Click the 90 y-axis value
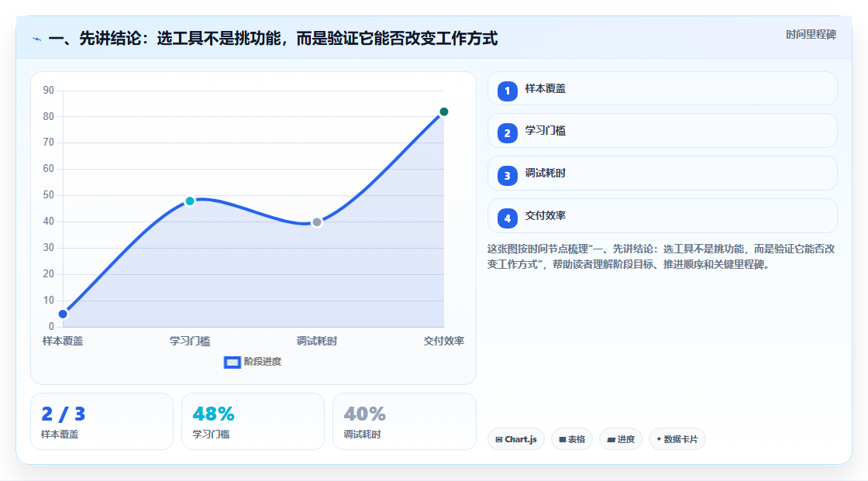 tap(49, 90)
